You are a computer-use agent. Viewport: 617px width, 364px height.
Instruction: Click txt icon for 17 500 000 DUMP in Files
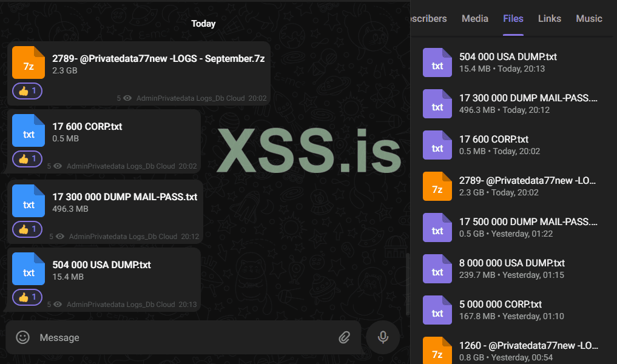[x=437, y=227]
